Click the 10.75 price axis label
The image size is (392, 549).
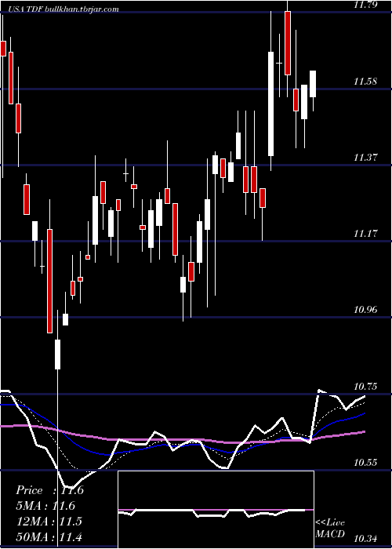(365, 387)
